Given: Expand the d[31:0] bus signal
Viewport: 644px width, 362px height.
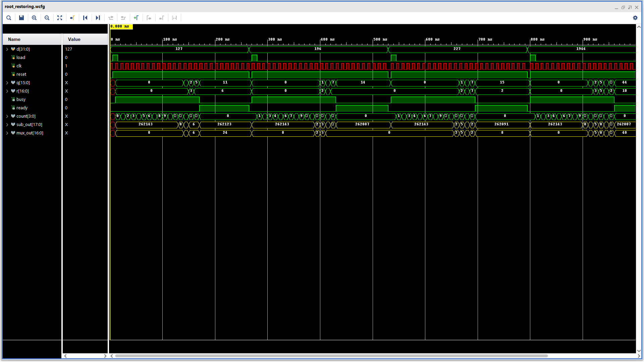Looking at the screenshot, I should click(7, 49).
